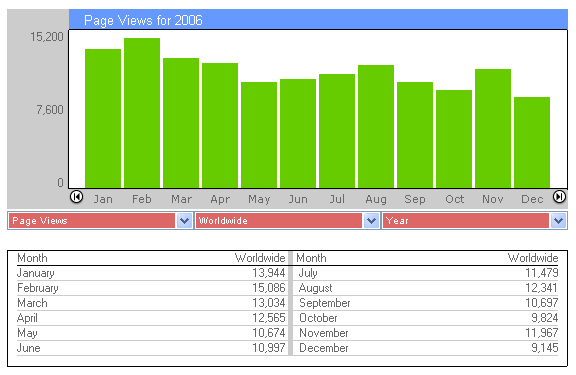Click the January row in the table
Viewport: 576px width, 375px height.
coord(151,273)
